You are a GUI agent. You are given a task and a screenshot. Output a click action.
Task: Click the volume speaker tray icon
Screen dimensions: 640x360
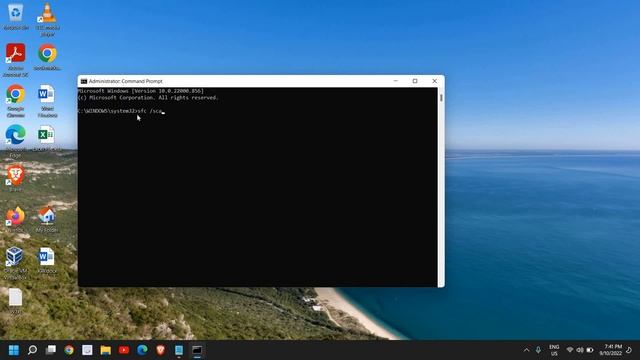coord(580,350)
